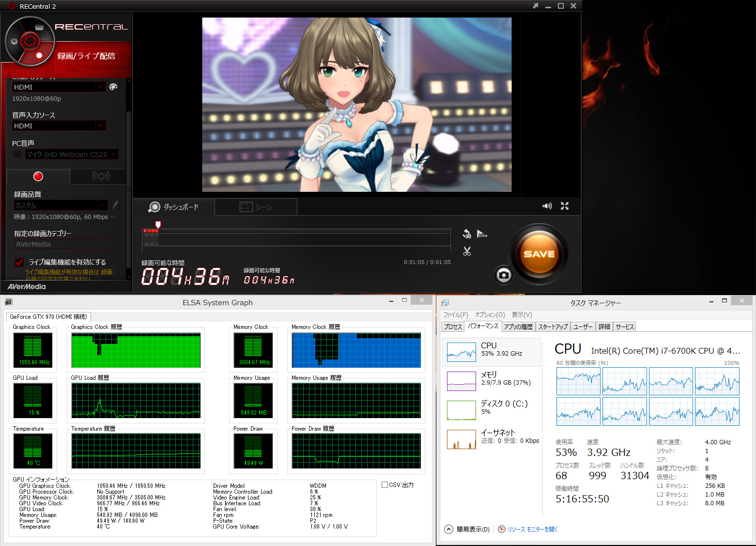Collapse Task Manager to simple view arrow
This screenshot has width=756, height=546.
click(449, 529)
